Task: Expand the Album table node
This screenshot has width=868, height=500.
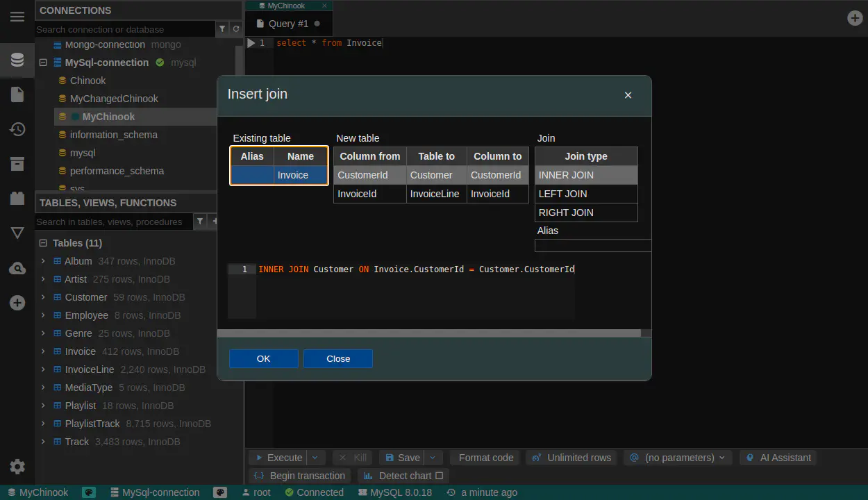Action: click(x=43, y=261)
